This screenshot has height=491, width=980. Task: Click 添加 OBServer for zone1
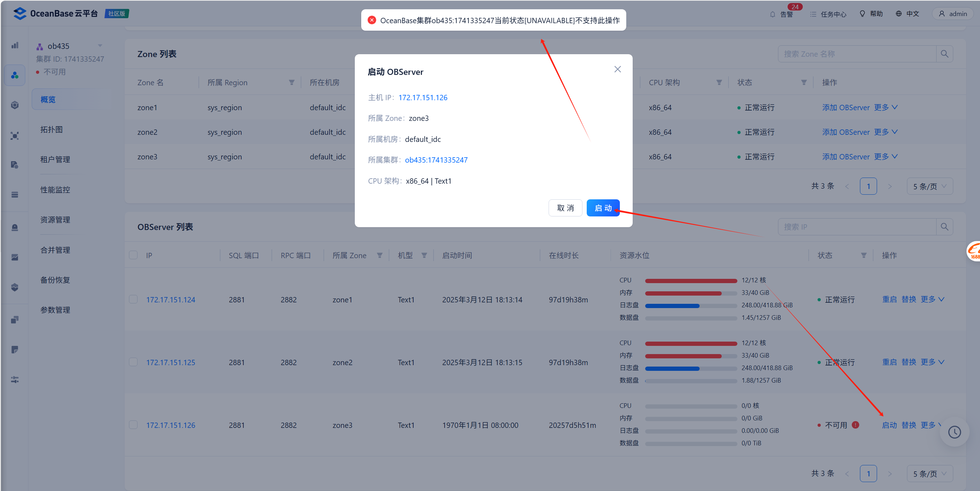pos(846,107)
